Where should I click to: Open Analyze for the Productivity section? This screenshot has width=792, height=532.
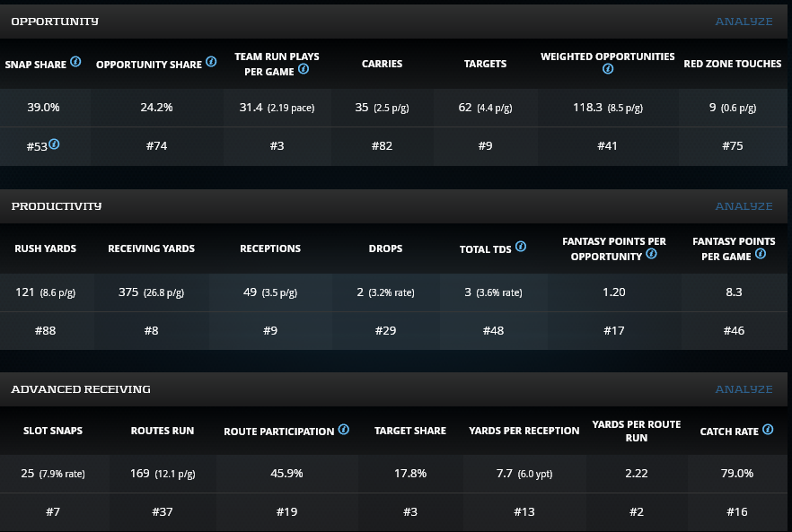click(x=744, y=206)
